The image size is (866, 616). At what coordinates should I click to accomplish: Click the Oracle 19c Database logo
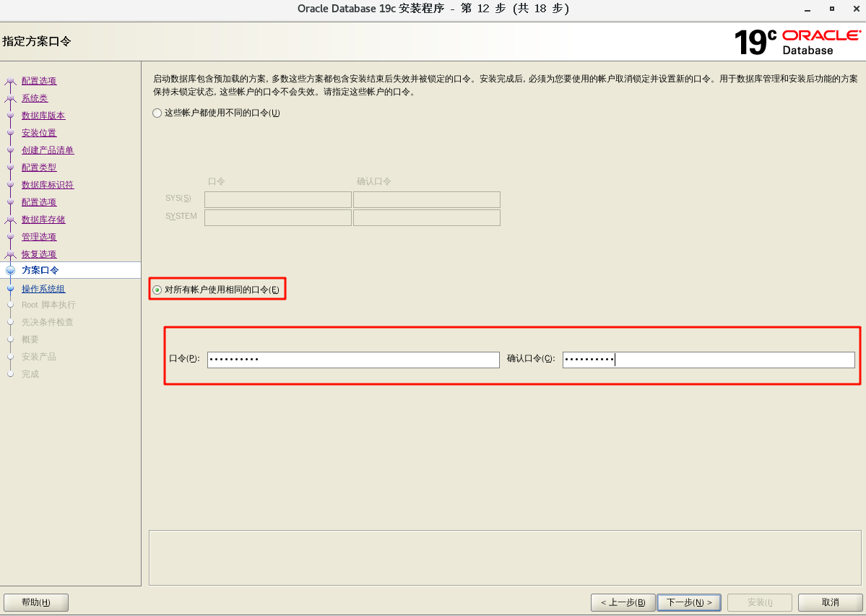click(797, 42)
